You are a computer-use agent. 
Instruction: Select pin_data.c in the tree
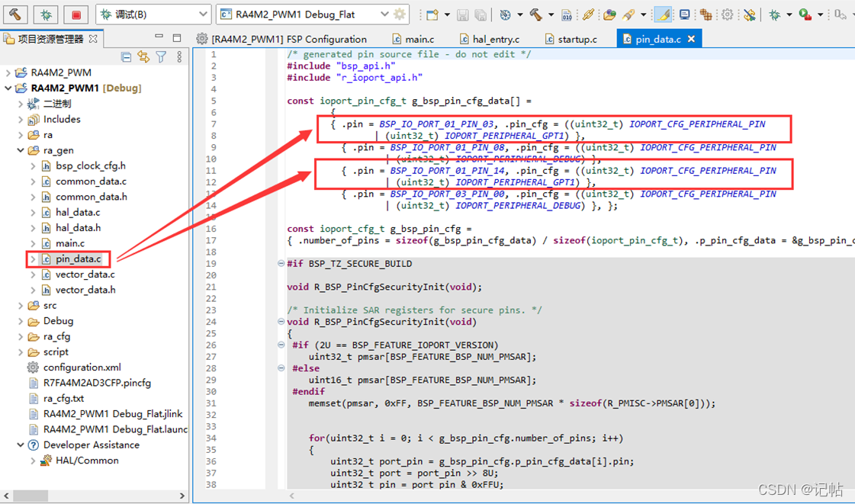click(x=78, y=258)
